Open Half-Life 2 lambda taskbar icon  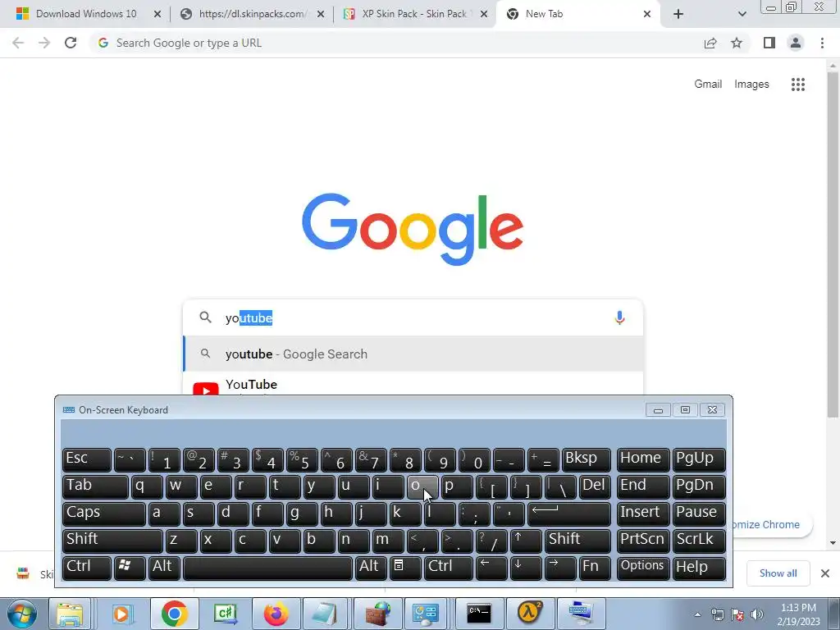[529, 614]
